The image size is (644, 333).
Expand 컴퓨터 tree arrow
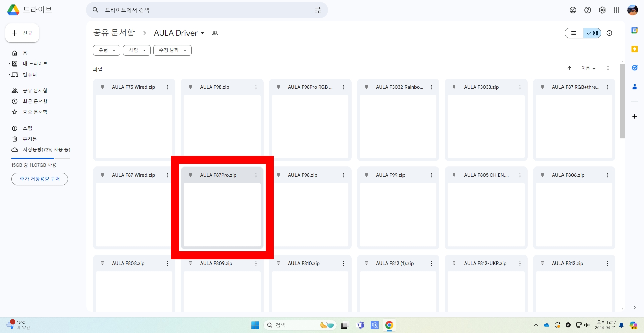(x=9, y=74)
